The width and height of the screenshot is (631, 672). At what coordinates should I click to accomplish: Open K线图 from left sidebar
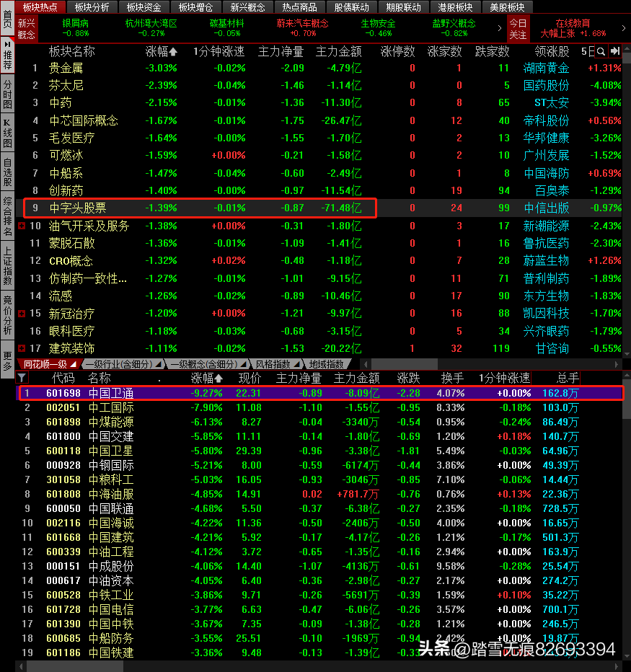click(7, 133)
